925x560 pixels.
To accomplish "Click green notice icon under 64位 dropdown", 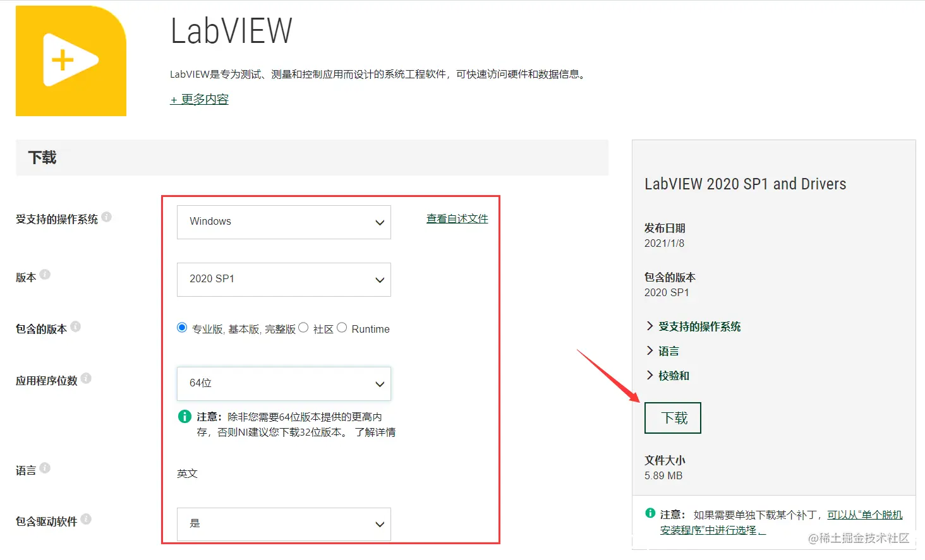I will click(x=184, y=417).
